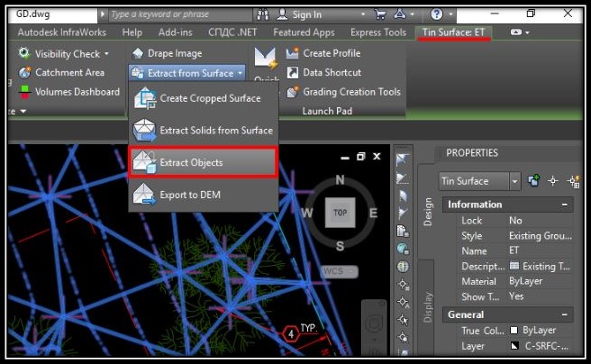
Task: Click Toggle PICKADD value icon in Properties
Action: point(533,181)
